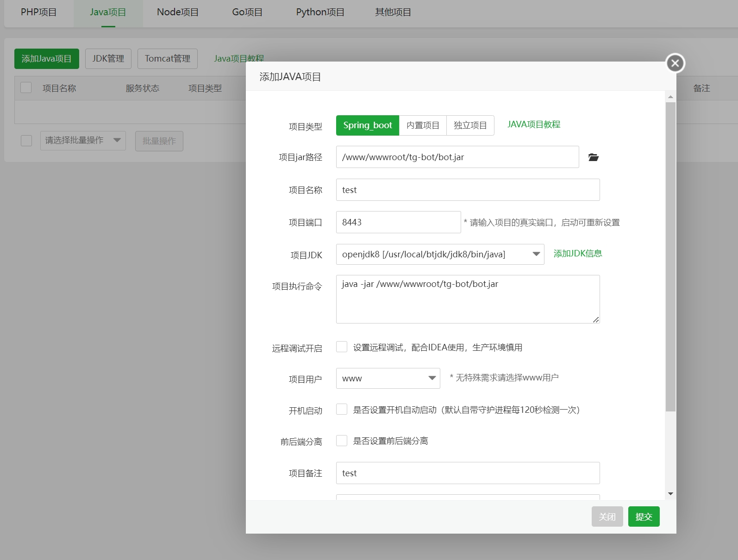Open the project JDK dropdown
The width and height of the screenshot is (738, 560).
[x=440, y=254]
